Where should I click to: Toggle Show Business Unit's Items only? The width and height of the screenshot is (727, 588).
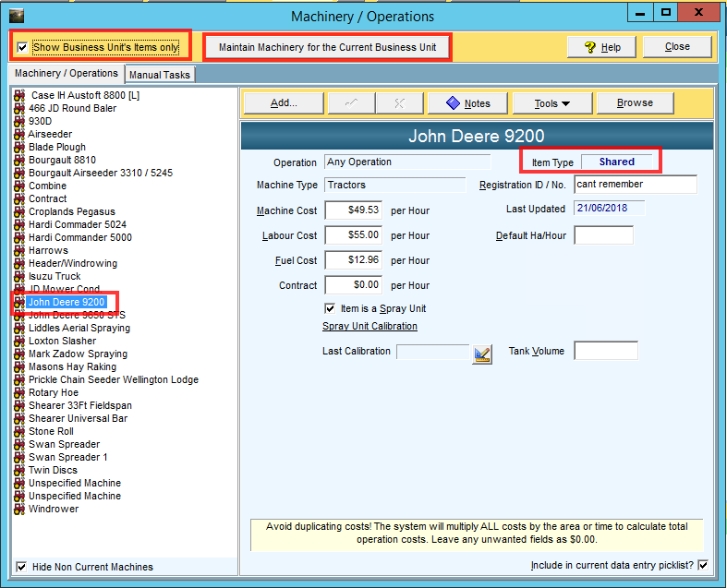click(x=23, y=47)
